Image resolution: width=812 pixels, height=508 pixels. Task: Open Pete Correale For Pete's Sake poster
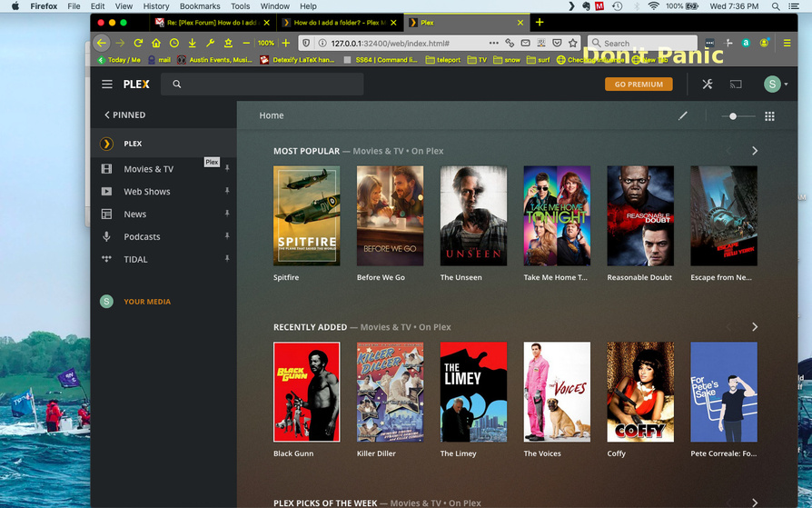click(724, 392)
